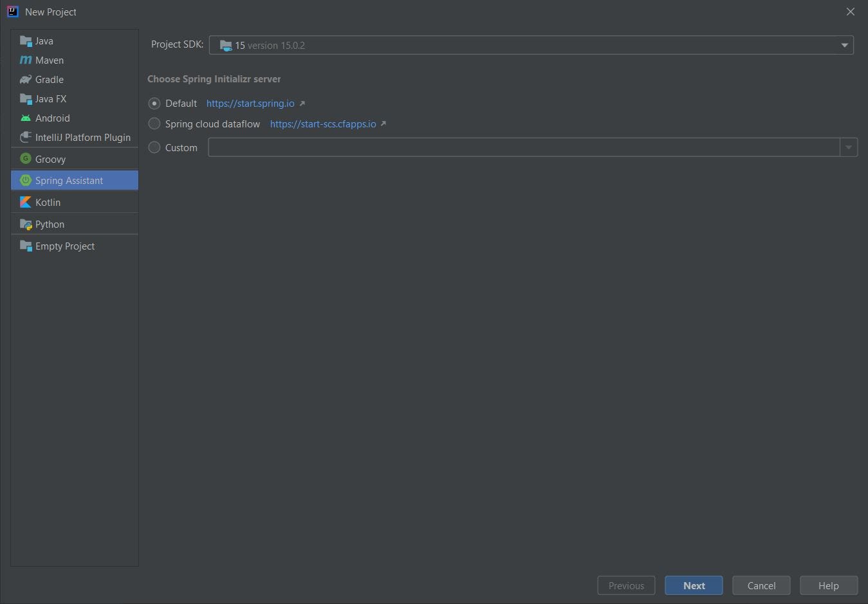Click the Next button
This screenshot has width=868, height=604.
coord(694,585)
